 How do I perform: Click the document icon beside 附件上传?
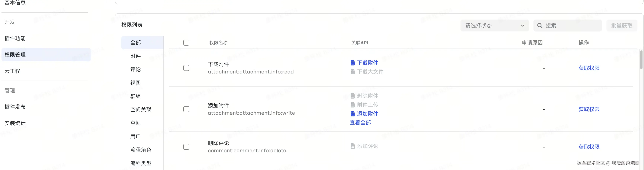(x=353, y=105)
